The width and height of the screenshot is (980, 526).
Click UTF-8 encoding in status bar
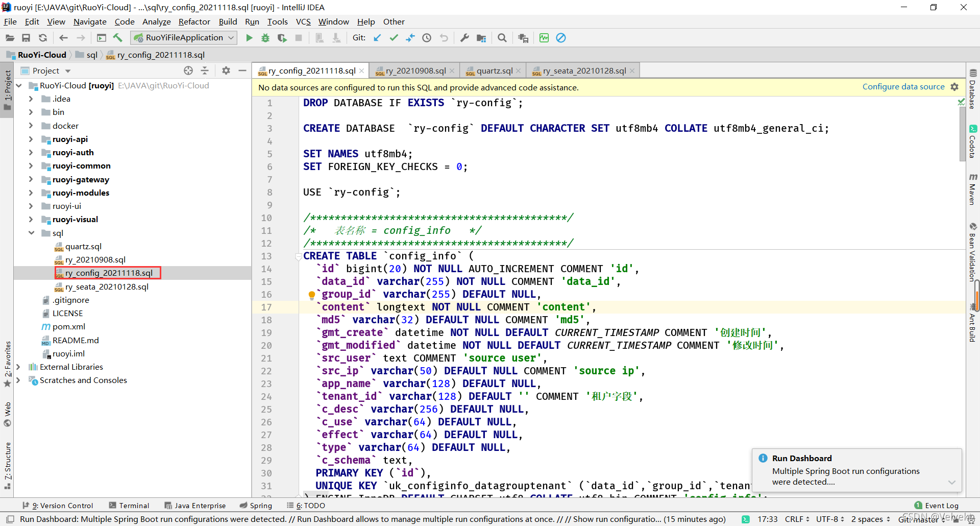[830, 519]
